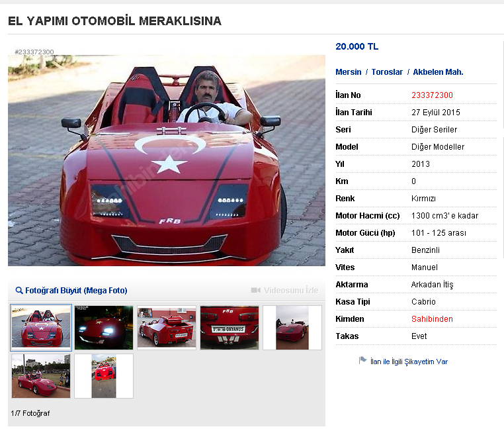Click the main large car photo
Screen dimensions: 504x435
167,160
